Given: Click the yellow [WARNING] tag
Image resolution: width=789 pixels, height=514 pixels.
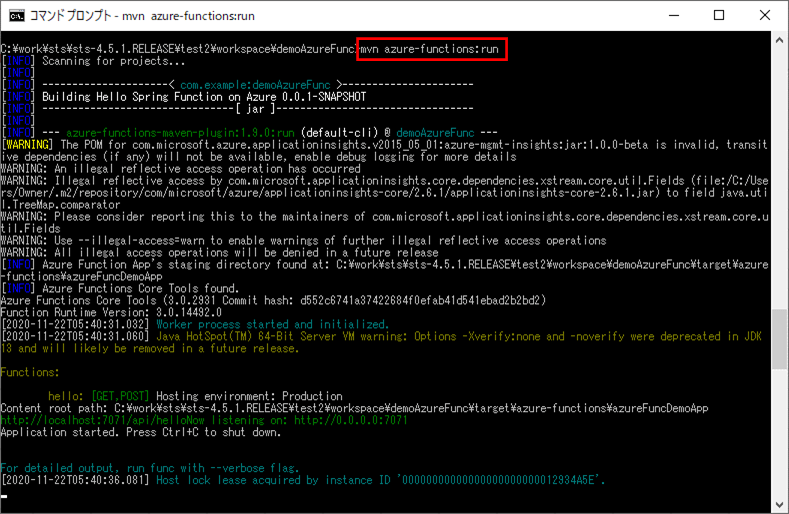Looking at the screenshot, I should (x=27, y=145).
